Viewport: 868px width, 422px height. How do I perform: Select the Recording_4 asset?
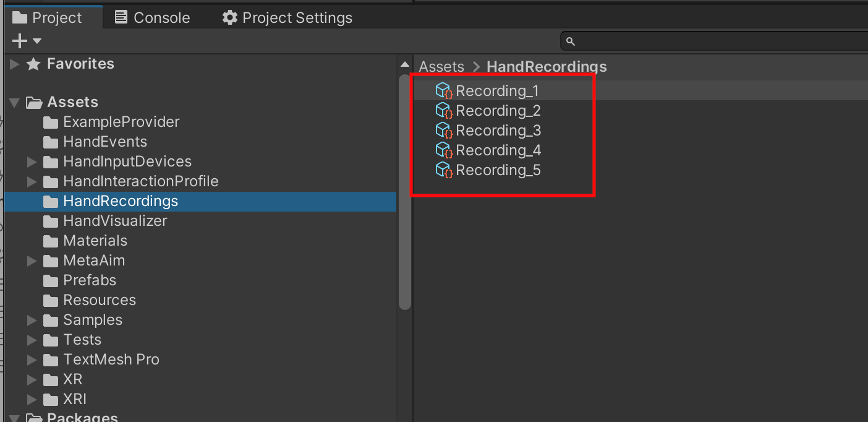498,150
